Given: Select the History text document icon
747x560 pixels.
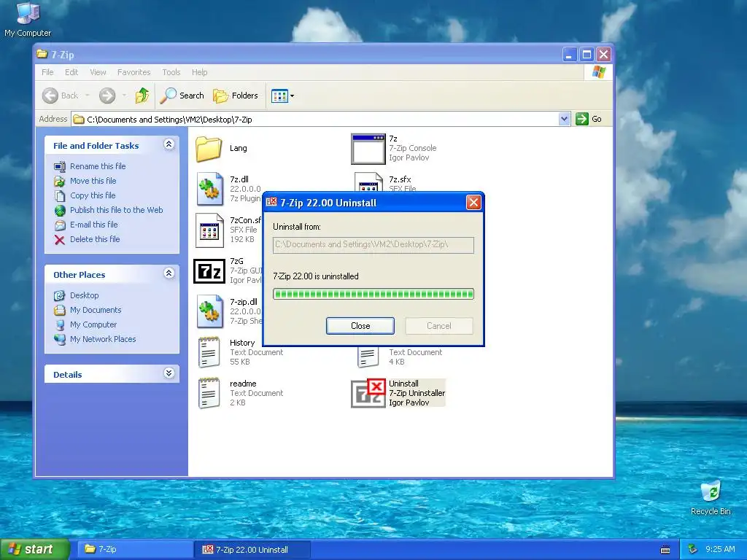Looking at the screenshot, I should point(209,352).
